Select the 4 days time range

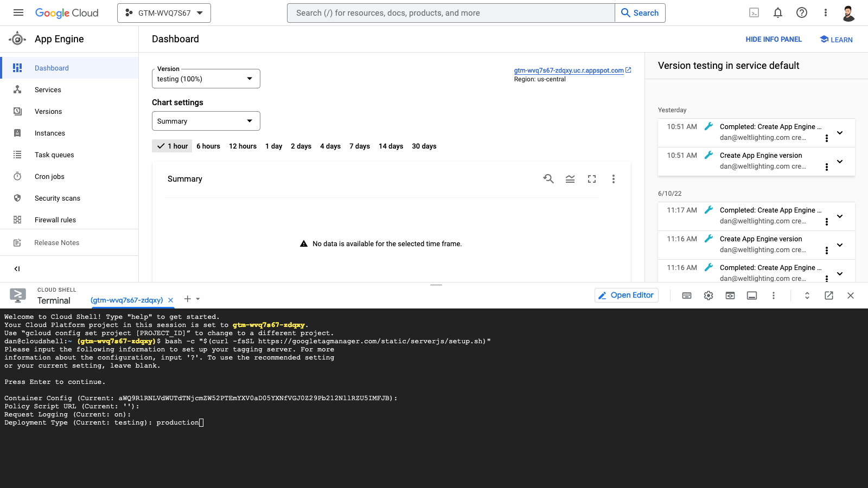pos(330,146)
